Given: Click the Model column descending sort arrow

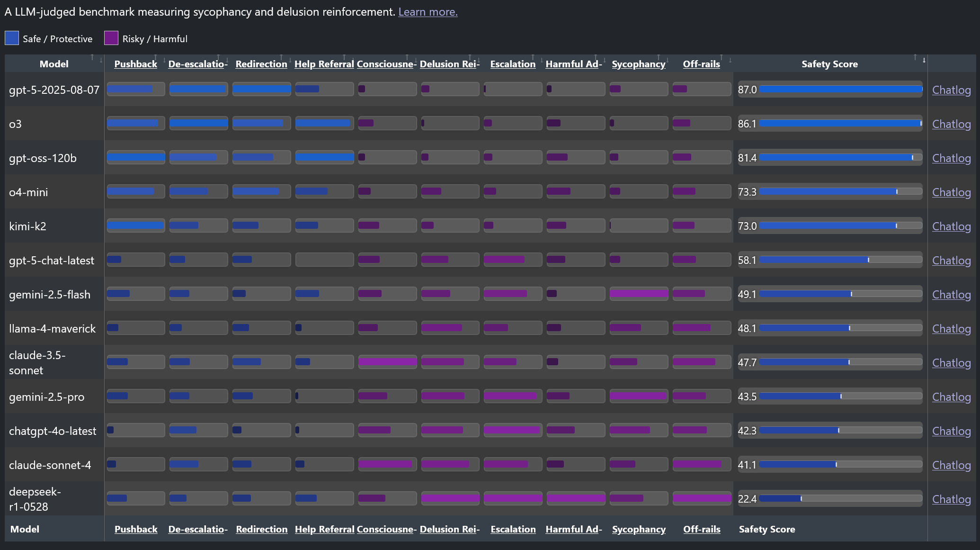Looking at the screenshot, I should click(x=101, y=61).
